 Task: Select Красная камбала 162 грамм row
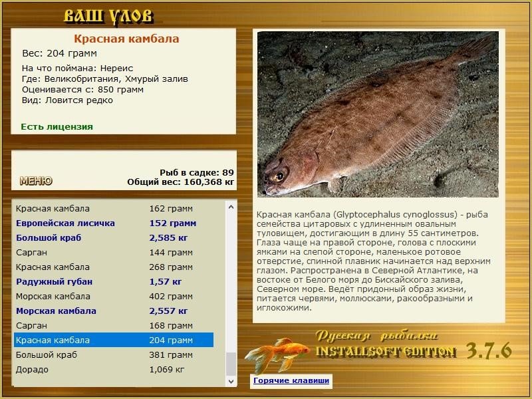pos(114,208)
